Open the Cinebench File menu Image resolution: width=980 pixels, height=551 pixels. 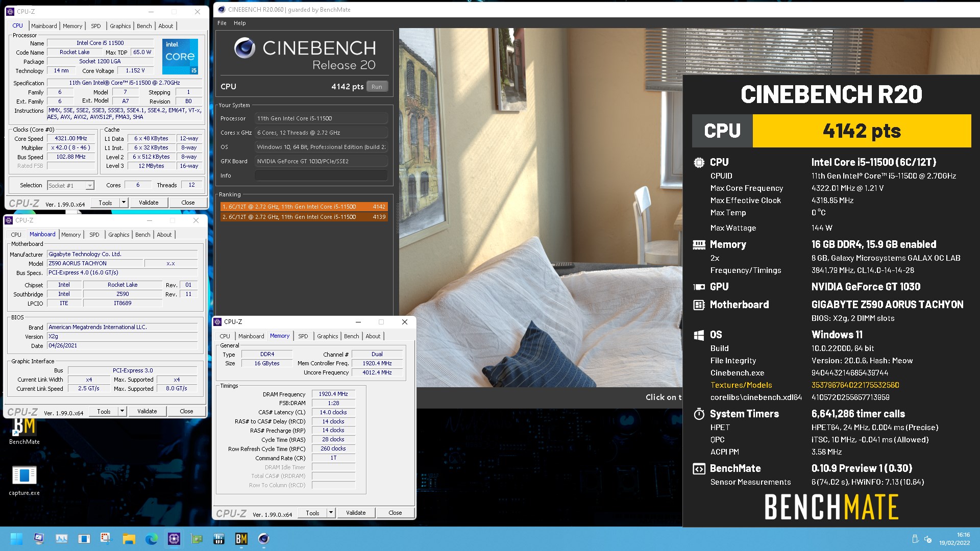point(222,23)
